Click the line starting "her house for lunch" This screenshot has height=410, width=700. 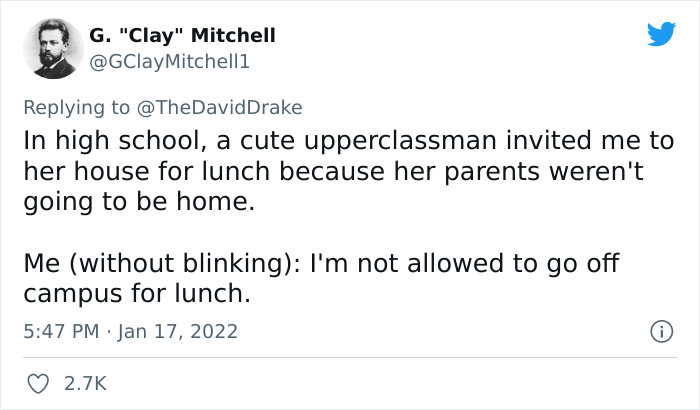[333, 173]
